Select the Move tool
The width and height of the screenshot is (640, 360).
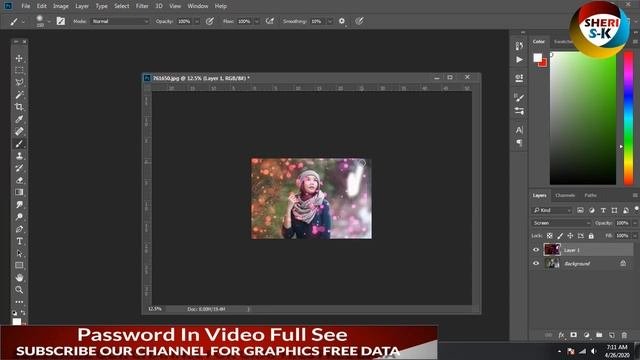(19, 58)
